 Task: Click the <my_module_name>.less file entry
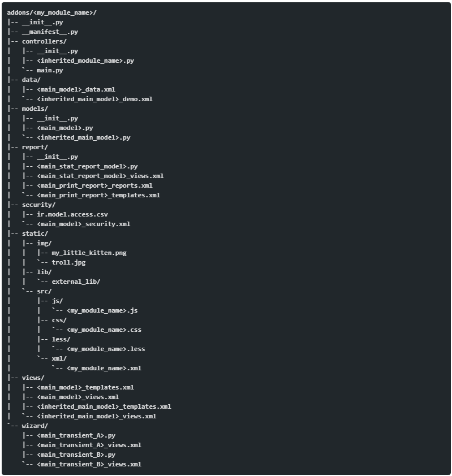[x=105, y=348]
